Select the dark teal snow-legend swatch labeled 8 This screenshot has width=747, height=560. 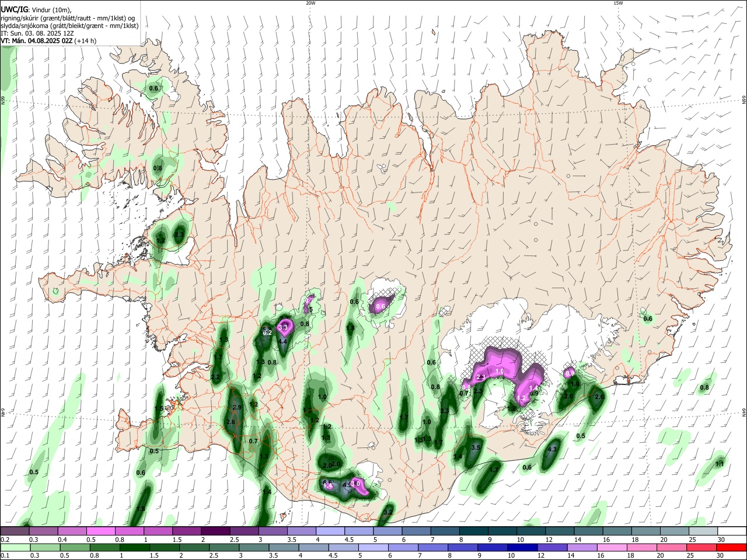(x=474, y=531)
